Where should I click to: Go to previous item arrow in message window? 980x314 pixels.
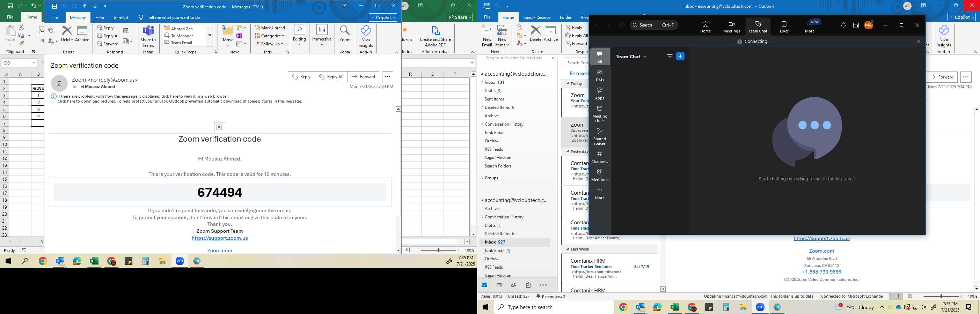pos(85,6)
